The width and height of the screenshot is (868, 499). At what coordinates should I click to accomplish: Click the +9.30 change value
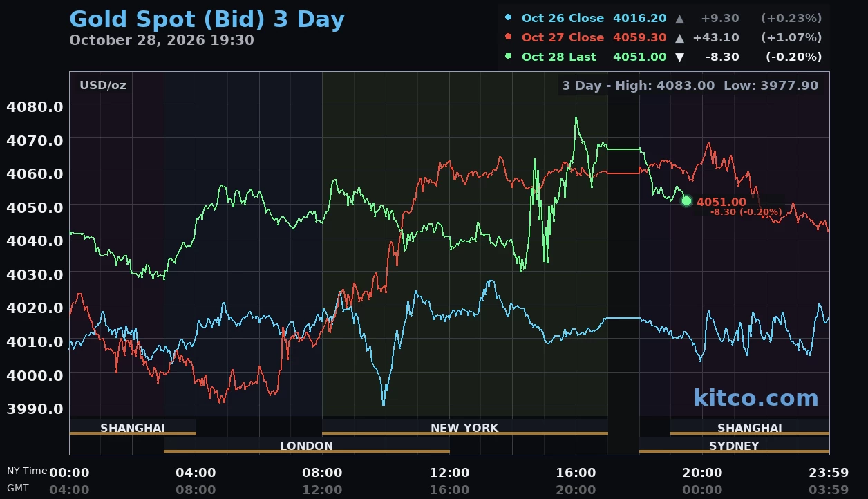pyautogui.click(x=719, y=18)
